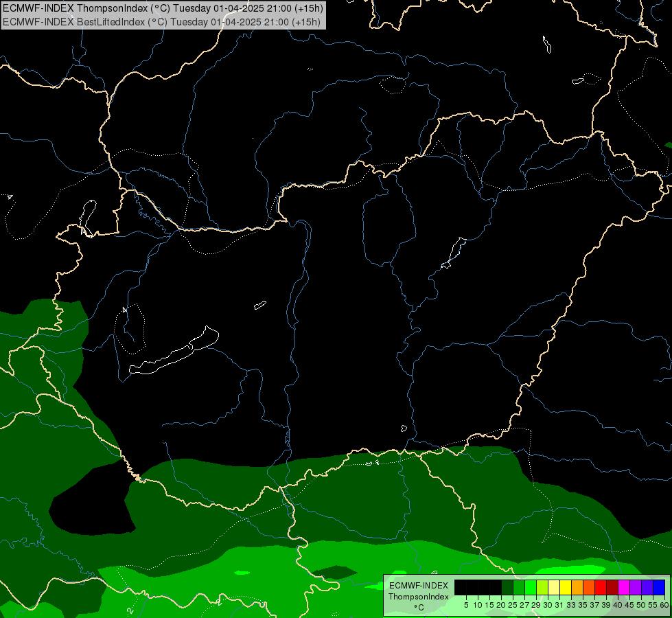Click the dark red 39–40 legend swatch

[612, 587]
